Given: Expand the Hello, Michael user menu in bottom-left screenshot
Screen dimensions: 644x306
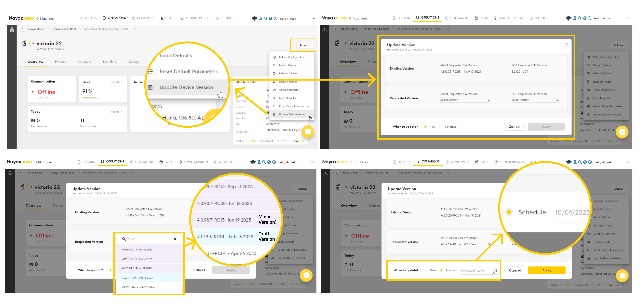Looking at the screenshot, I should (x=312, y=162).
